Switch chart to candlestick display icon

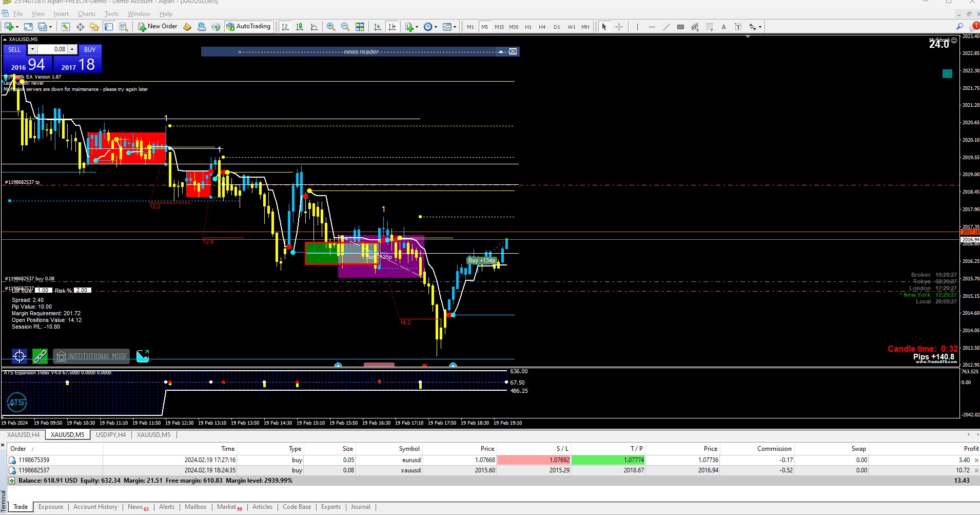click(x=300, y=27)
